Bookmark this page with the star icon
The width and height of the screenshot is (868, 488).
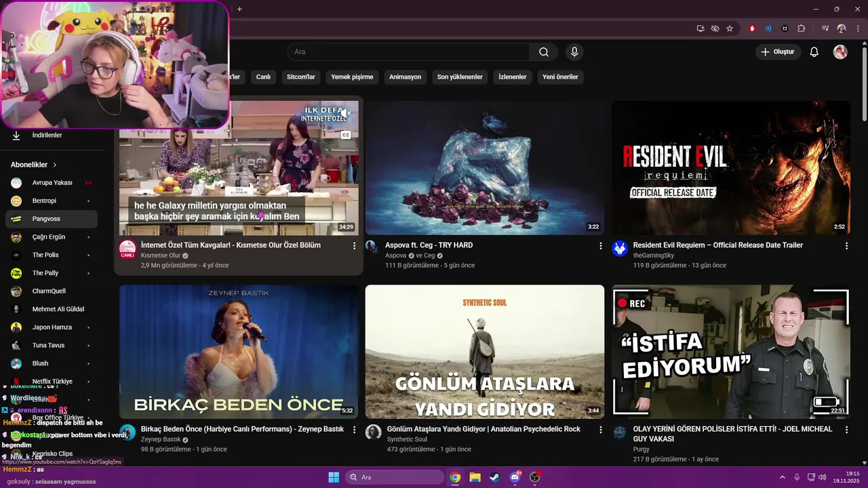tap(730, 28)
